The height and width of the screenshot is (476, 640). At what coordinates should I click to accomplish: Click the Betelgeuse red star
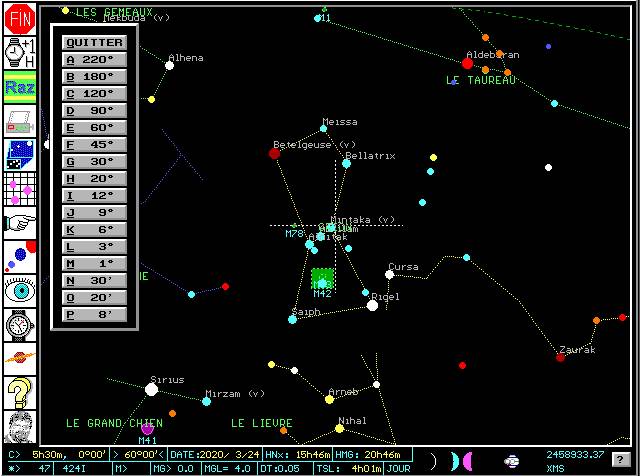click(x=274, y=153)
